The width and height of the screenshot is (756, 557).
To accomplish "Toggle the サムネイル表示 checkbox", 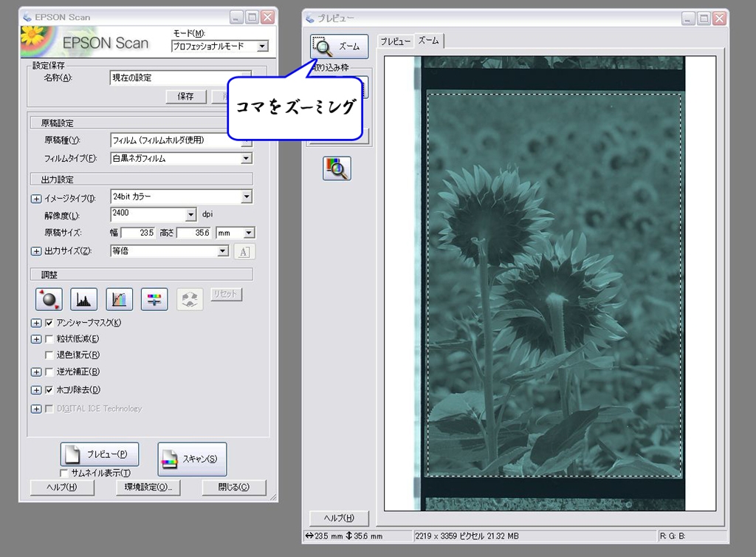I will [x=64, y=473].
